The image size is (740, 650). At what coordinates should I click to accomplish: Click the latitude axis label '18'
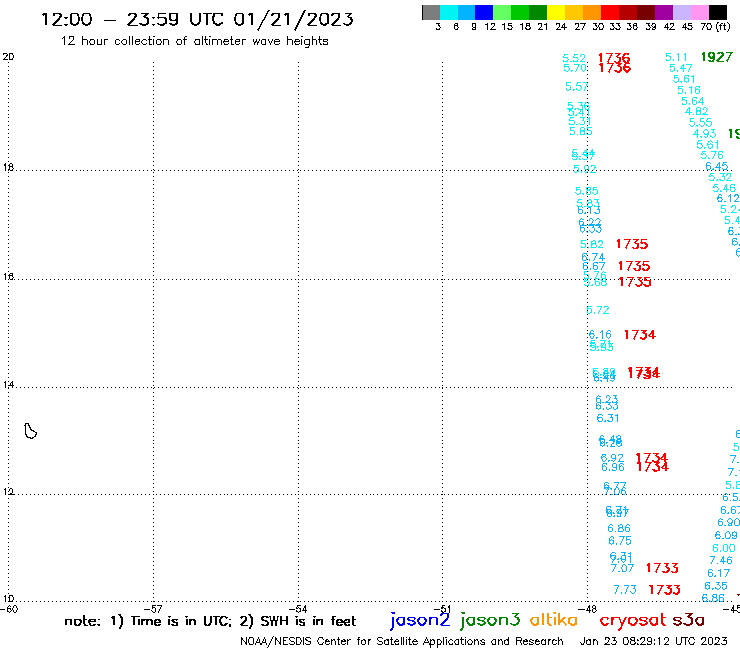[x=8, y=167]
